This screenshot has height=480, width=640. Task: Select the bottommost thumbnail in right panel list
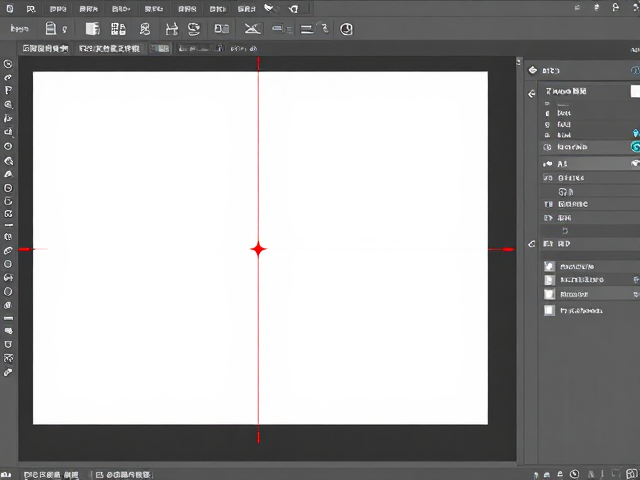[x=549, y=310]
